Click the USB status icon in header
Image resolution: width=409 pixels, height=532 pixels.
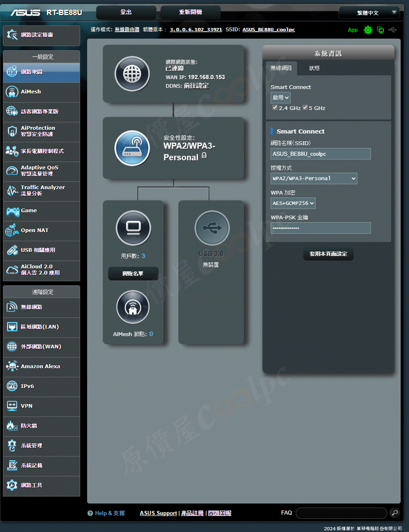[393, 30]
